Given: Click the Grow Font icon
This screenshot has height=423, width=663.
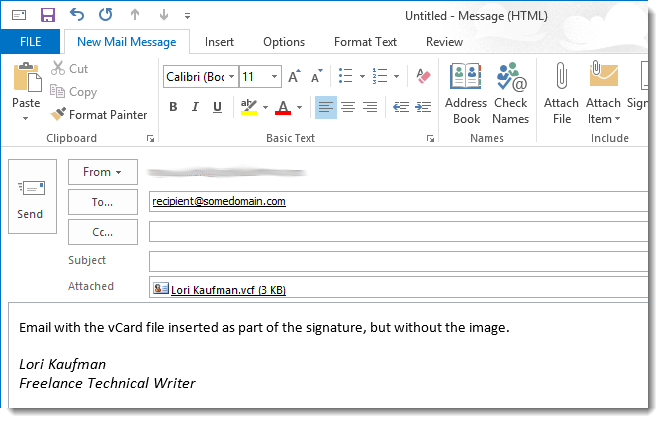Looking at the screenshot, I should [294, 77].
